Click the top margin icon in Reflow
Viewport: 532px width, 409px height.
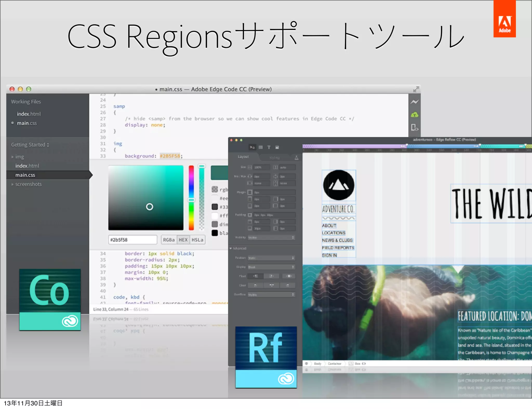pos(250,199)
